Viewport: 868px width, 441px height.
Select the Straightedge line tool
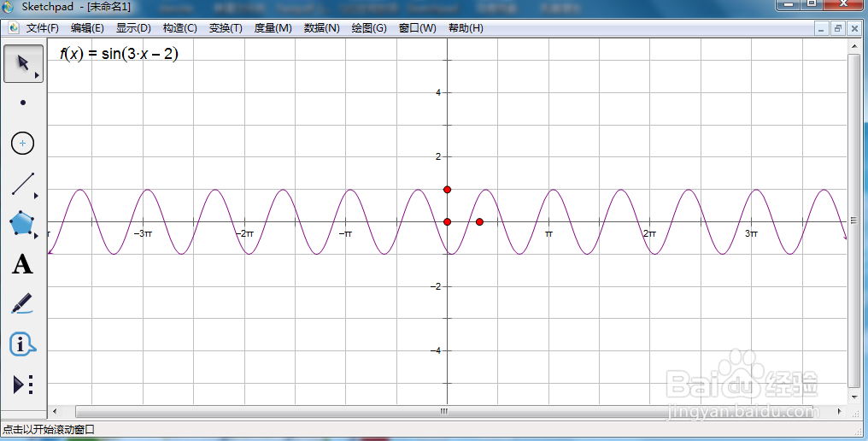[x=23, y=184]
